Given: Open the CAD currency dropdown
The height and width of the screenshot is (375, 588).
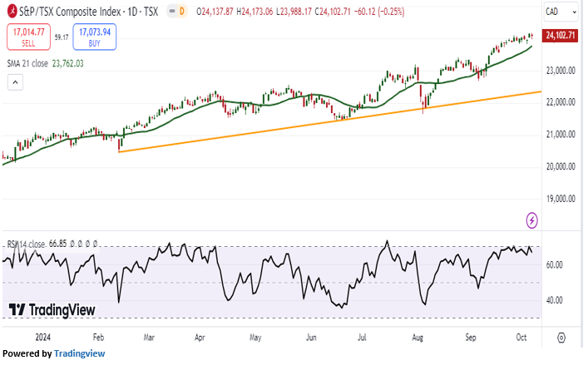Looking at the screenshot, I should pyautogui.click(x=556, y=11).
